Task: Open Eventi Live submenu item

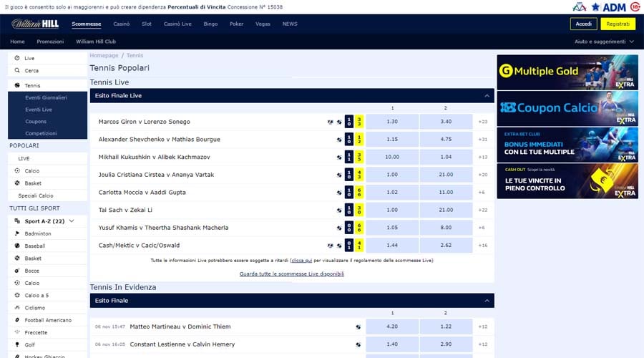Action: pyautogui.click(x=39, y=110)
